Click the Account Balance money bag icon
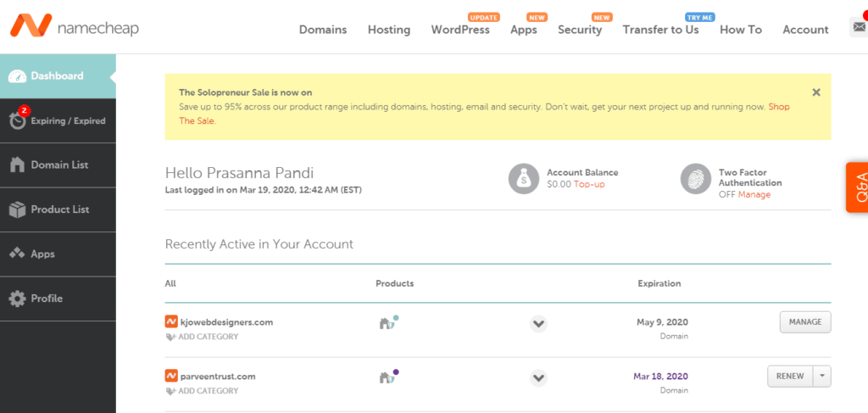Screen dimensions: 868x413 pos(524,179)
